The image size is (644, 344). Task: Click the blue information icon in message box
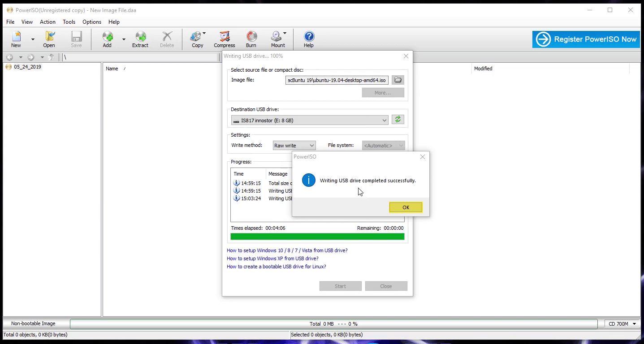click(309, 181)
